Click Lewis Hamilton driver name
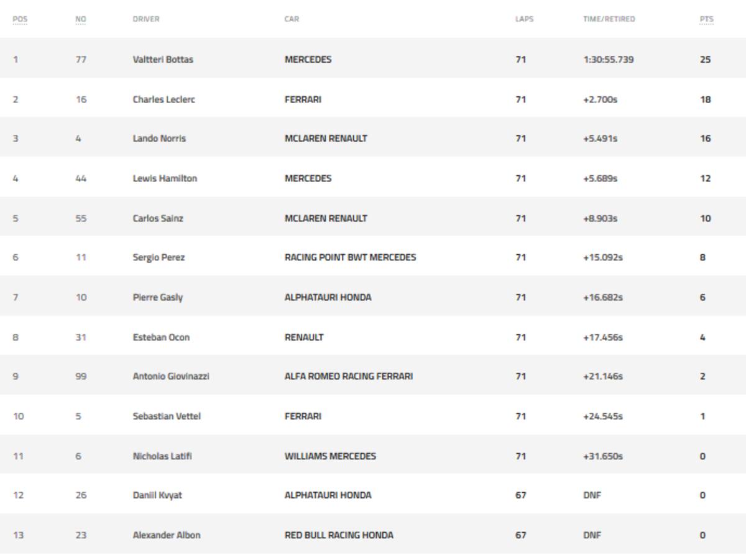The height and width of the screenshot is (560, 746). tap(165, 178)
